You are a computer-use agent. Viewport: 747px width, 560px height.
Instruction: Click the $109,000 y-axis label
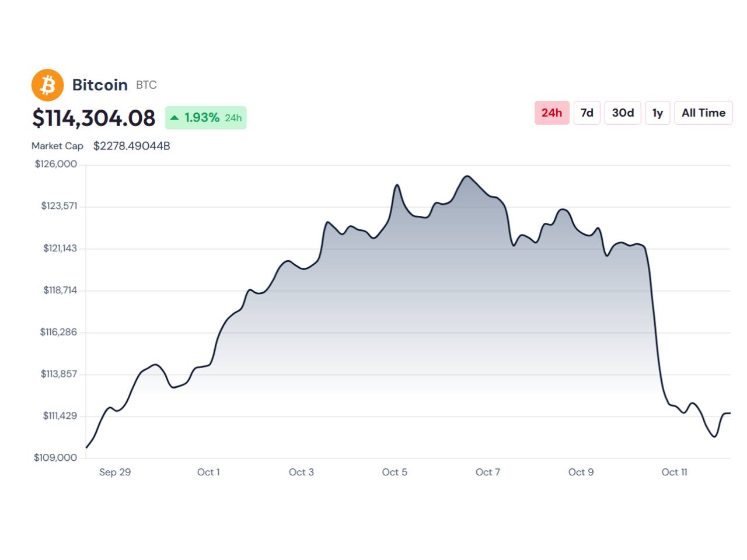55,457
